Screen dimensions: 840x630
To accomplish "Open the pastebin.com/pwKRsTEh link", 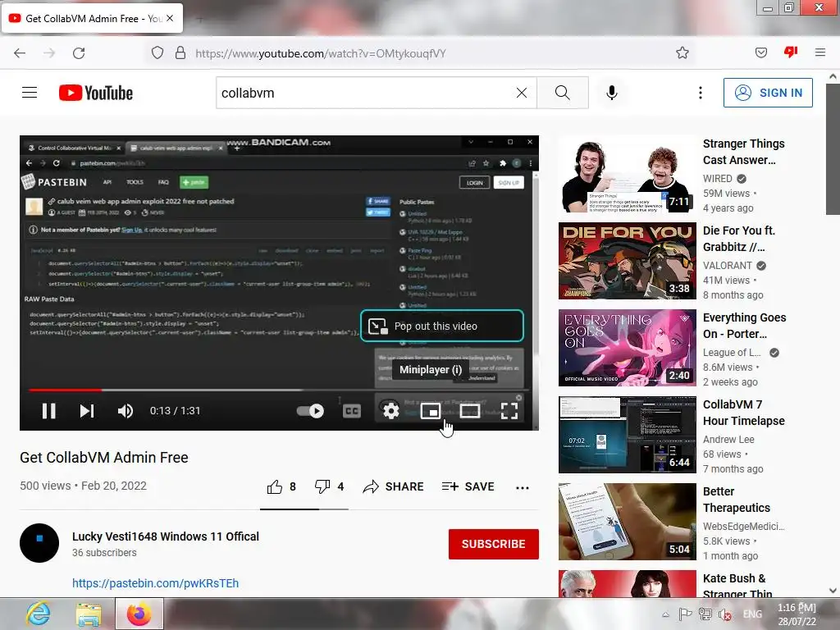I will [155, 583].
